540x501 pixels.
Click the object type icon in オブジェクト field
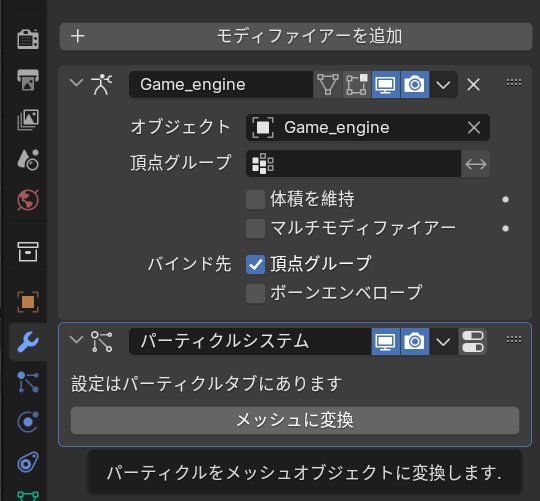tap(263, 128)
